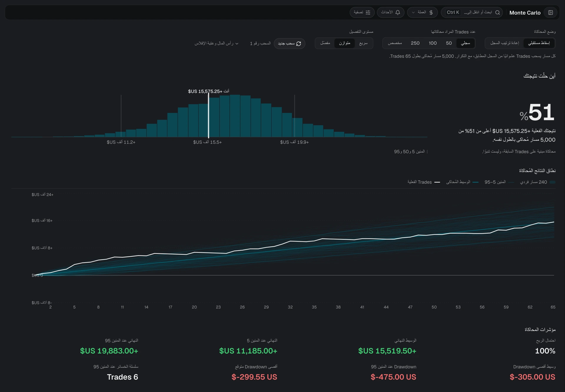Viewport: 565px width, 392px height.
Task: Click the simulated median legend line
Action: click(x=476, y=182)
